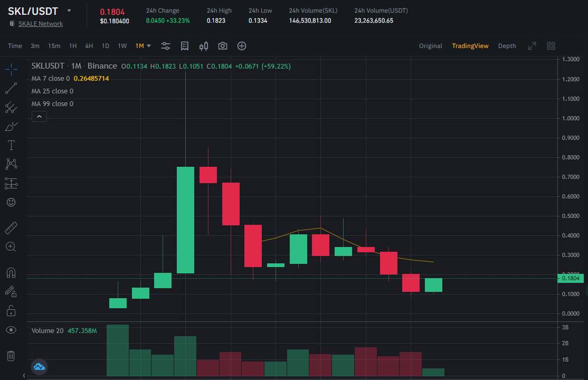Screen dimensions: 588x380
Task: Open the SKALE Network link
Action: 41,24
